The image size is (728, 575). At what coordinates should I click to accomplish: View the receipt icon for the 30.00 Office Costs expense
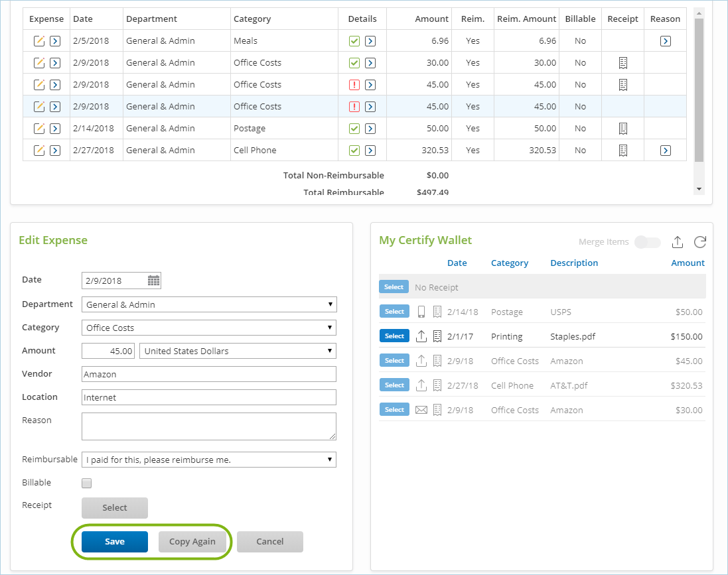pos(623,62)
